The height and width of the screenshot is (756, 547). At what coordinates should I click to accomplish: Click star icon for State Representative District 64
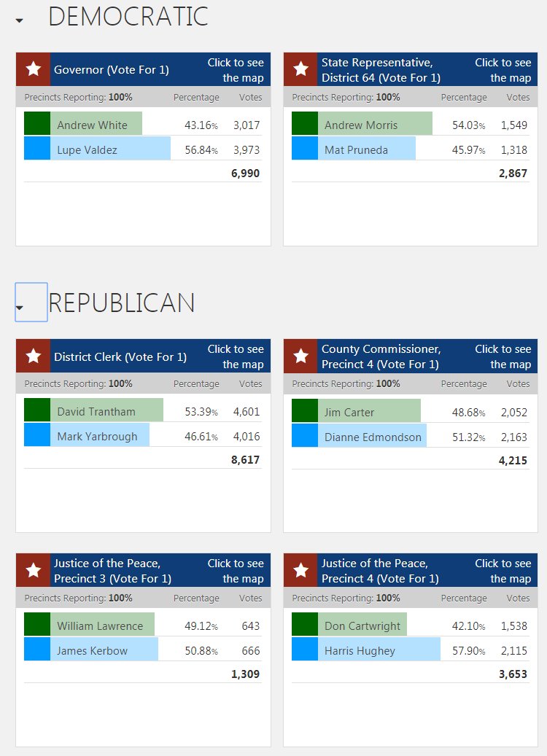click(x=300, y=69)
